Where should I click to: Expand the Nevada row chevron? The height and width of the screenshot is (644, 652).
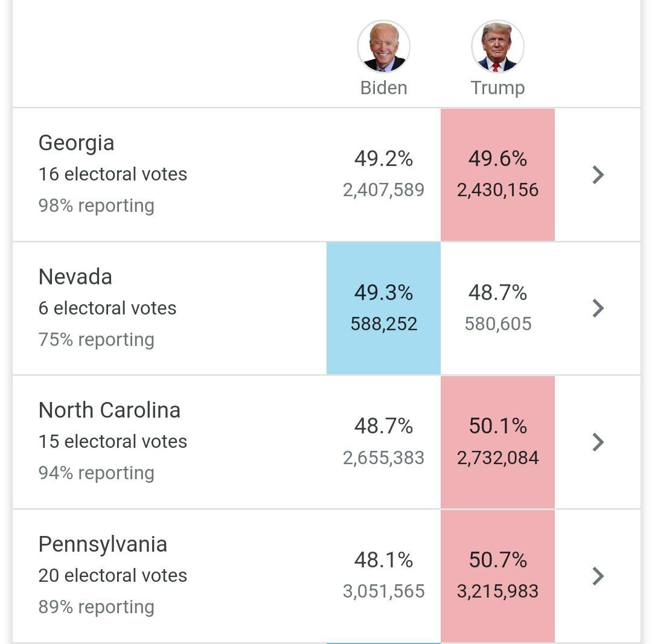pos(598,308)
